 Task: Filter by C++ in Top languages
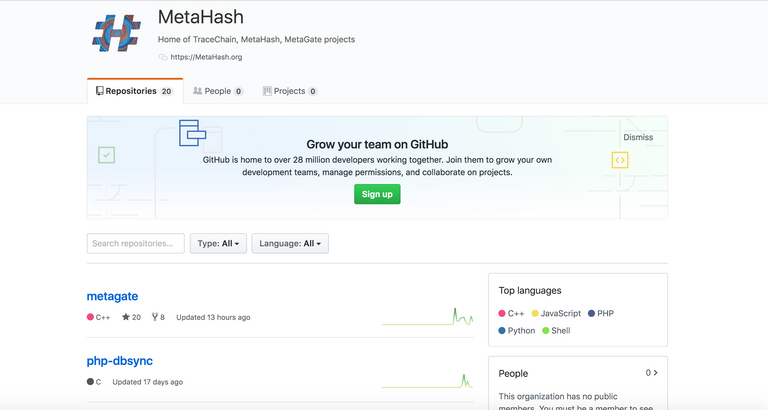click(511, 314)
